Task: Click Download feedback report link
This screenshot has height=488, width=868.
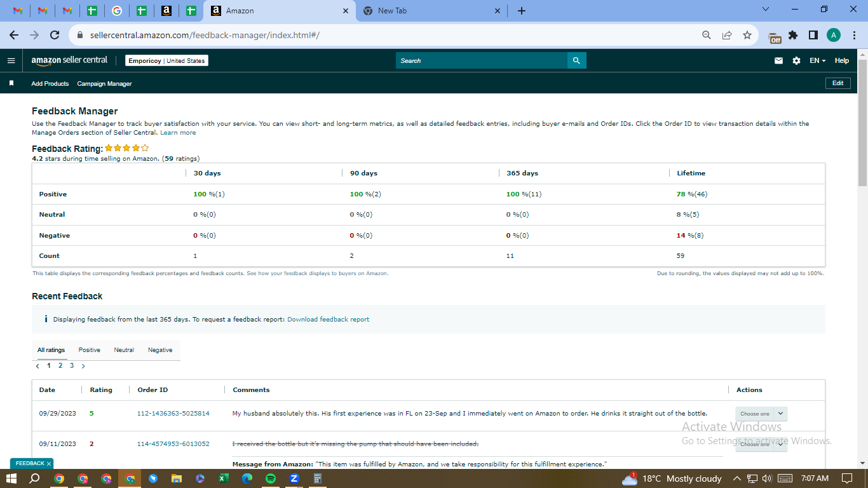Action: tap(328, 320)
